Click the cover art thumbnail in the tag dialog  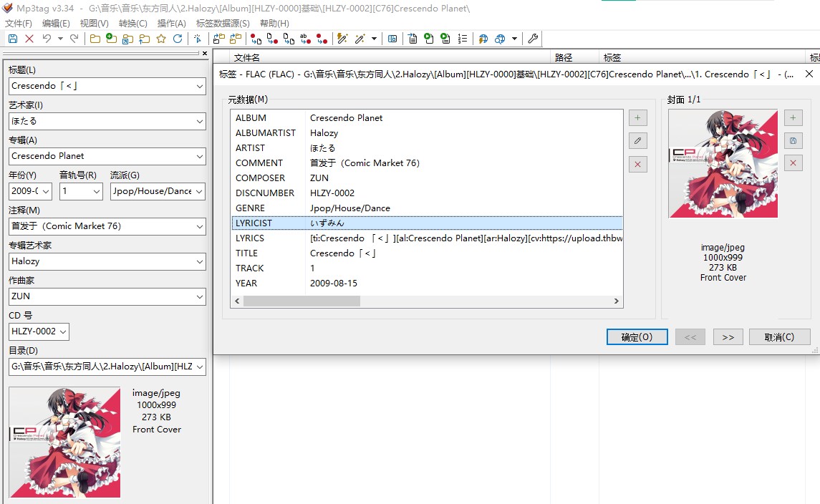point(723,163)
